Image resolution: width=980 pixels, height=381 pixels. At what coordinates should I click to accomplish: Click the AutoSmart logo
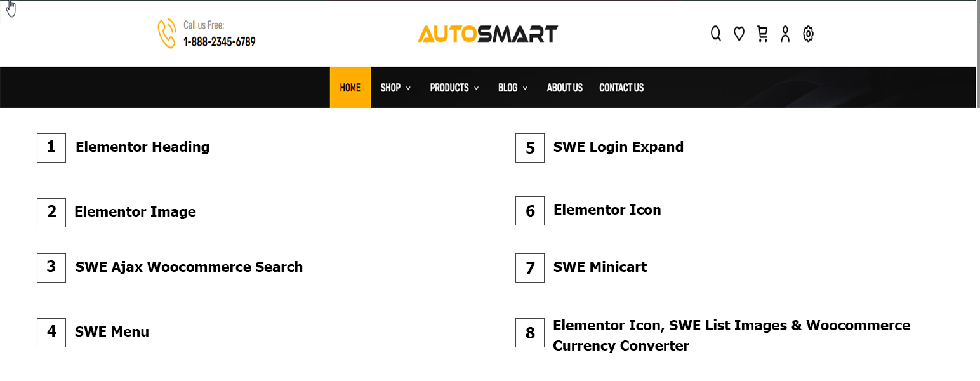click(487, 34)
